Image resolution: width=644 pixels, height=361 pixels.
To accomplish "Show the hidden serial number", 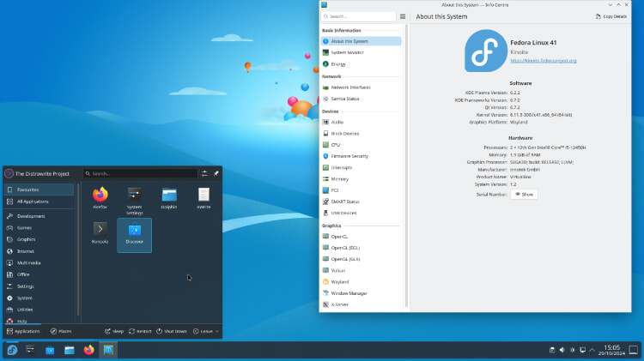I will [x=524, y=195].
